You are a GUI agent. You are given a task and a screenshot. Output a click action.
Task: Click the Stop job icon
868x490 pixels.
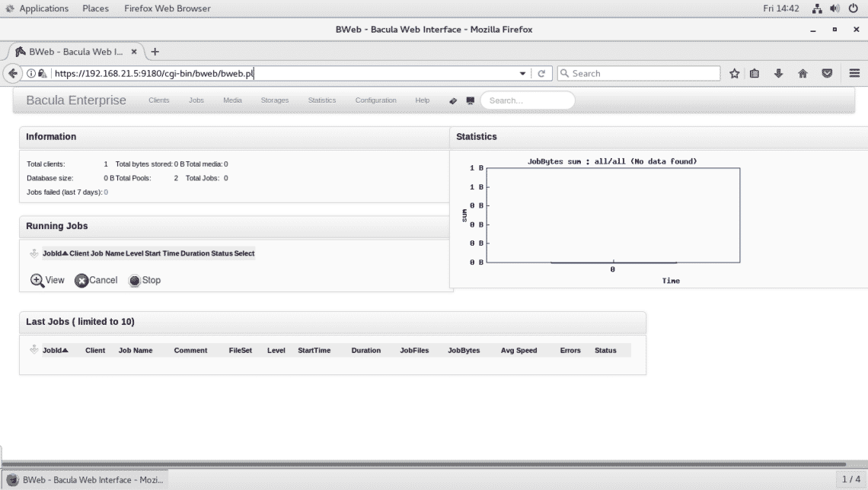[135, 280]
